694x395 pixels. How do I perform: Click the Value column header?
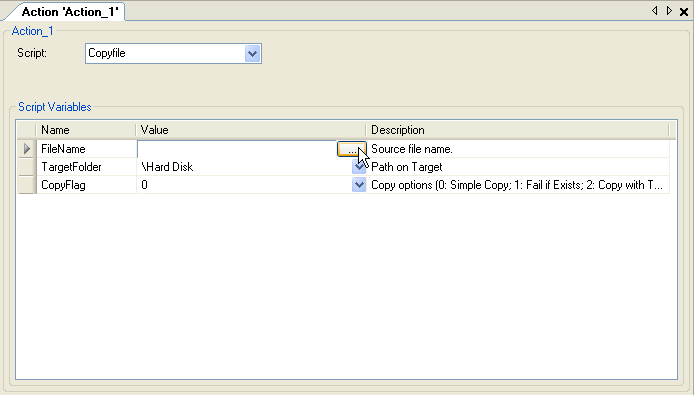251,130
